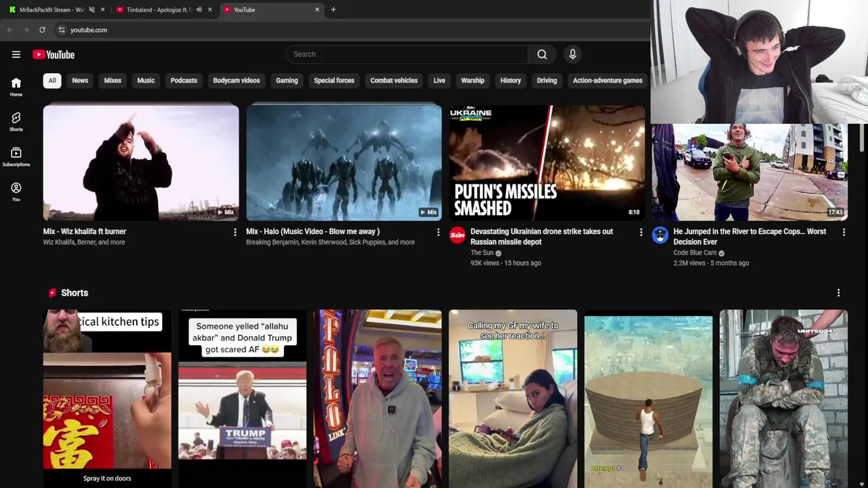Open 'He Jumped in the River' title

(x=749, y=237)
